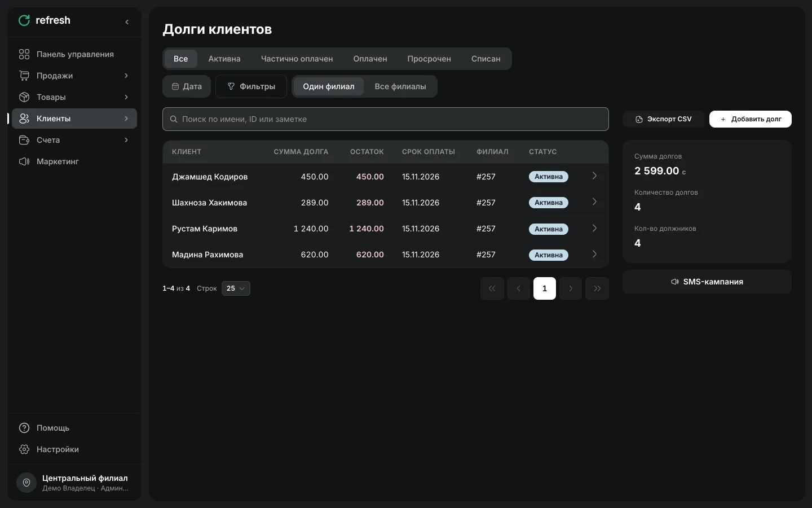Click the Центральный филиал location icon
The height and width of the screenshot is (508, 812).
[27, 483]
